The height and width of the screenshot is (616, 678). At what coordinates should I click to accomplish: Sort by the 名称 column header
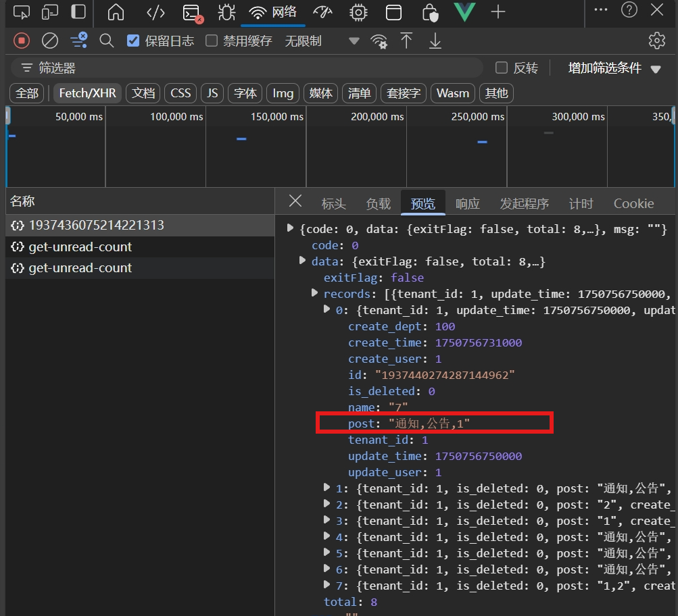140,201
